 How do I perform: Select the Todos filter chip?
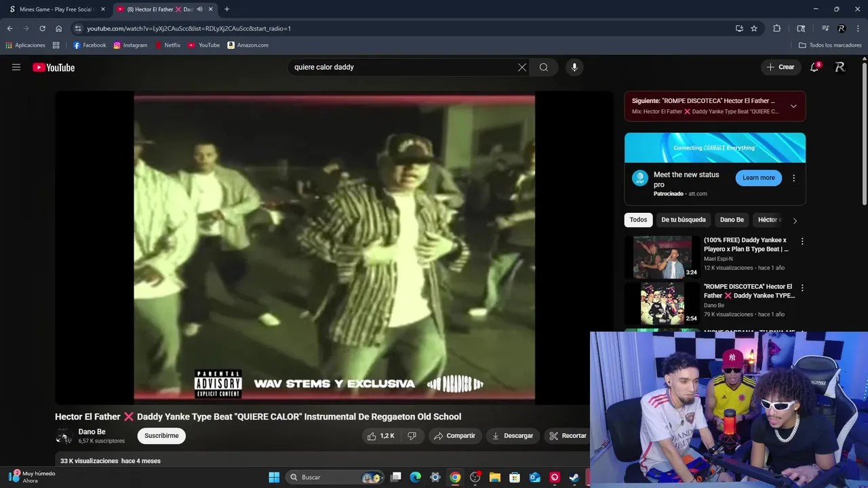coord(638,220)
